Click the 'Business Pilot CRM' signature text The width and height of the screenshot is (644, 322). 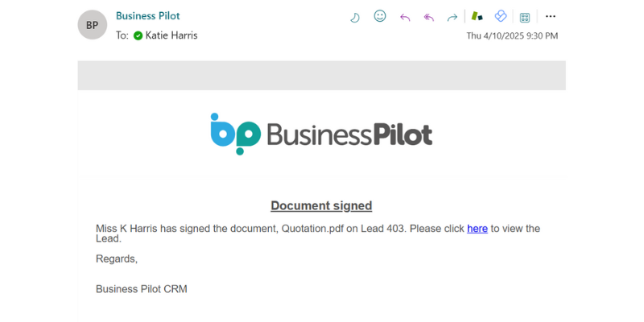click(x=142, y=289)
